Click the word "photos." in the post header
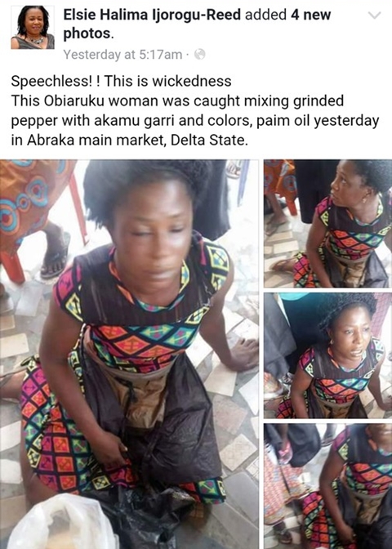 click(x=88, y=33)
